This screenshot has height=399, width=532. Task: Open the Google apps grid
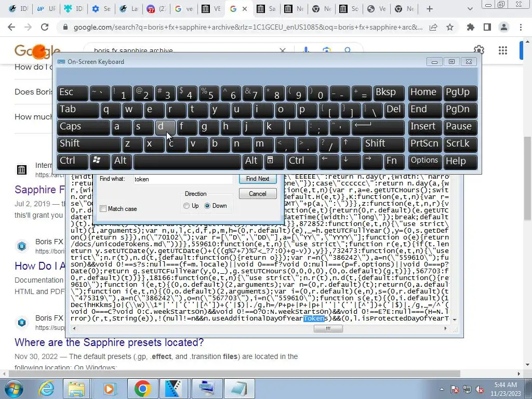pyautogui.click(x=503, y=50)
